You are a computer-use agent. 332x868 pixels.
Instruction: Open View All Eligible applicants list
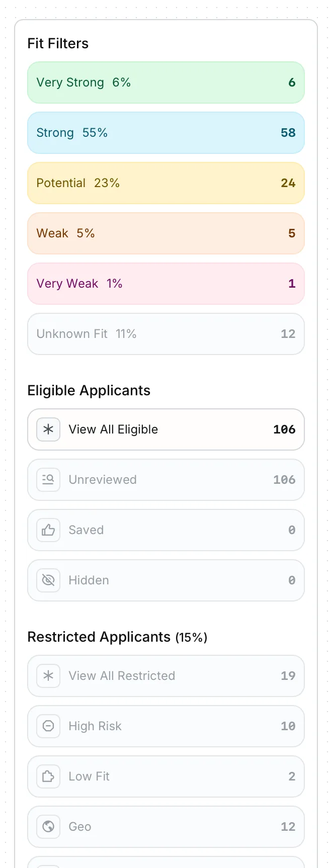click(166, 429)
